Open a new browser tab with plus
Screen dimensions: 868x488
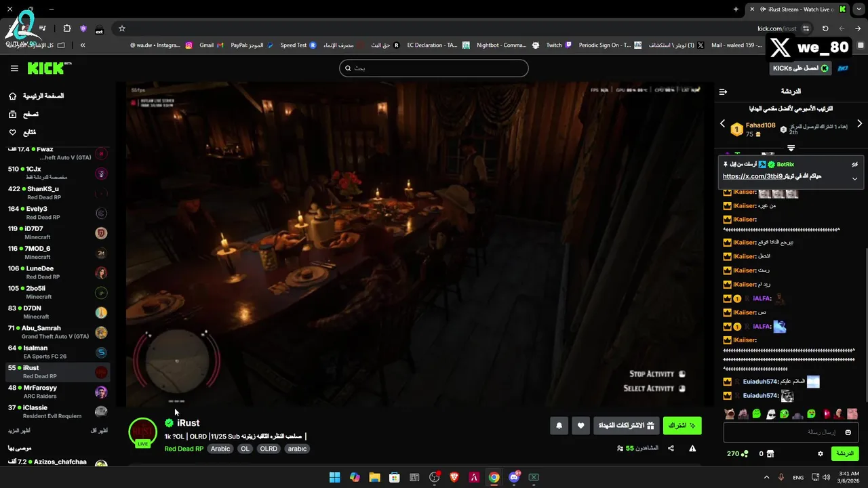[736, 9]
